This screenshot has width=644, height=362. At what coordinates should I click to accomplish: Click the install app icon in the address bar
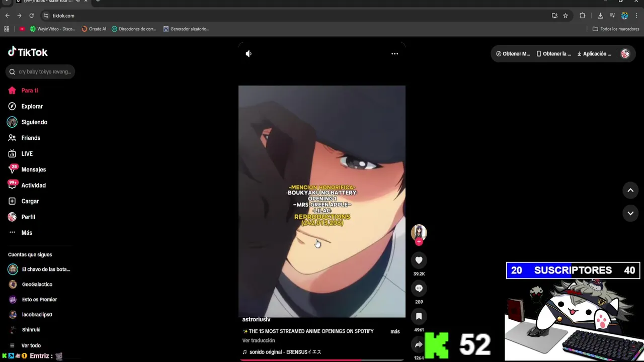tap(554, 16)
